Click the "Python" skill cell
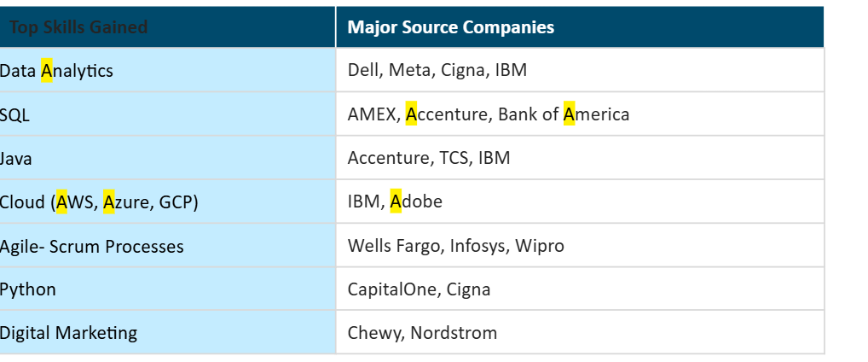The height and width of the screenshot is (362, 868). (28, 289)
